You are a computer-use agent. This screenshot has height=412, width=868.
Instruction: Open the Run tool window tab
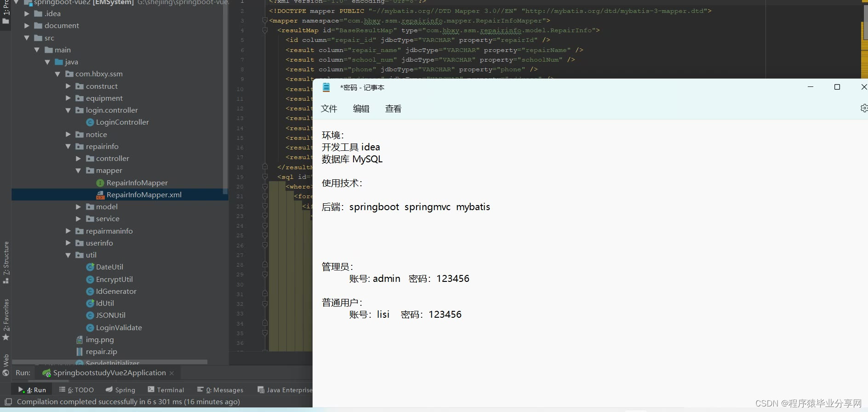tap(32, 390)
